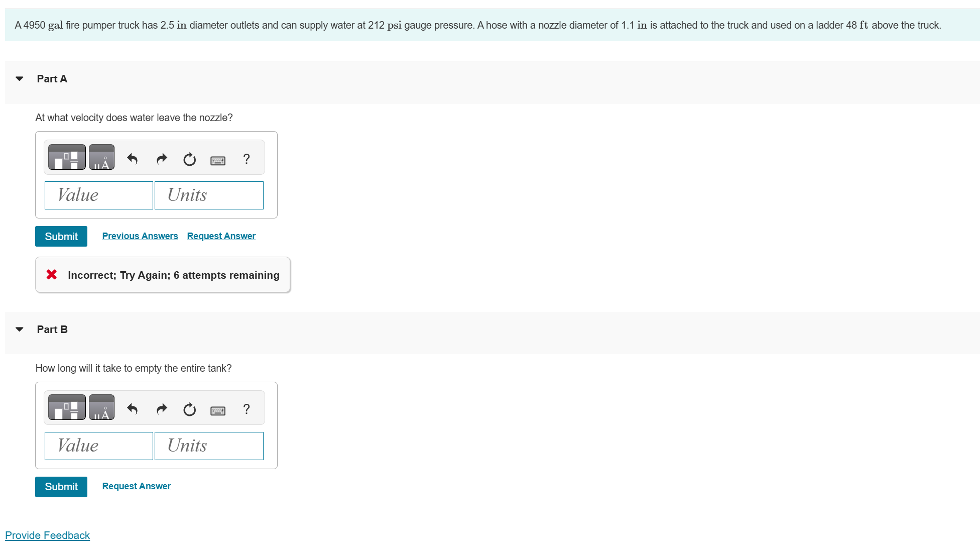Open symbols/units tool in Part B toolbar
This screenshot has height=551, width=980.
click(x=101, y=407)
